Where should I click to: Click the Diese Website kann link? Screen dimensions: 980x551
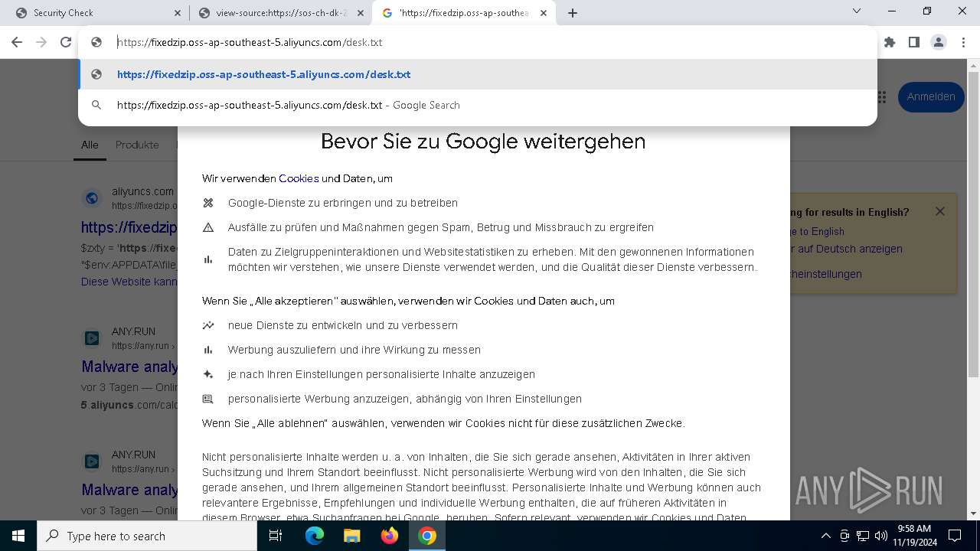(x=129, y=282)
